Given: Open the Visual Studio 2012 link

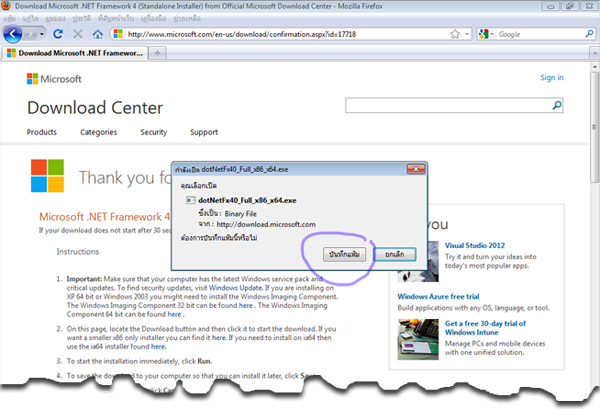Looking at the screenshot, I should point(475,245).
